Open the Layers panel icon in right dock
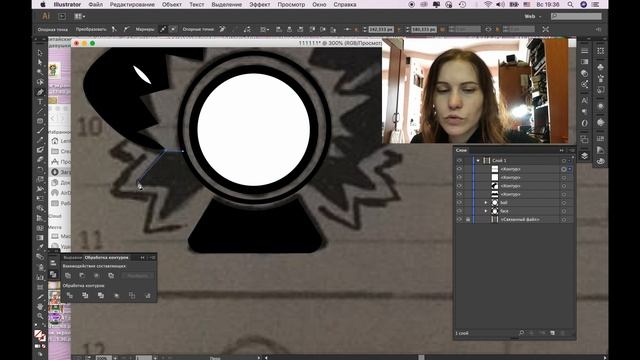 [x=584, y=156]
